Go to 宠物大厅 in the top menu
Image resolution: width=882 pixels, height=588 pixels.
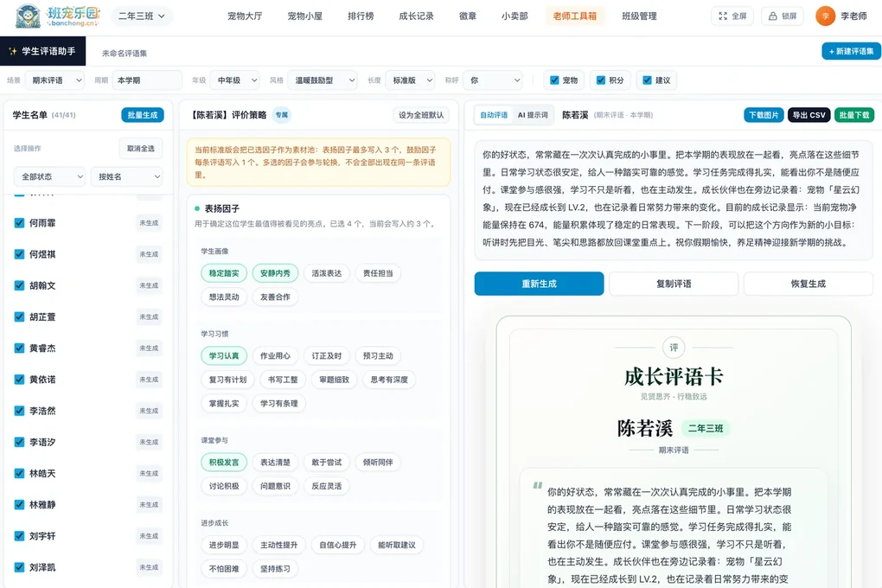(245, 16)
